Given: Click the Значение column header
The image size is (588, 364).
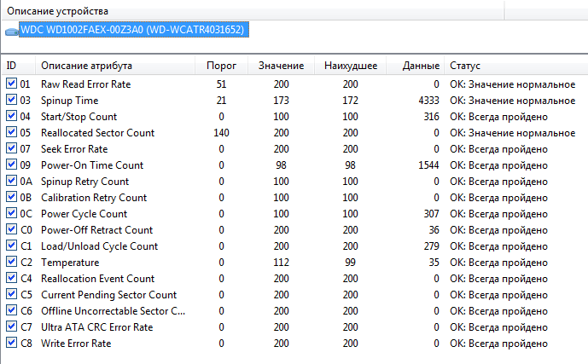Looking at the screenshot, I should click(280, 66).
